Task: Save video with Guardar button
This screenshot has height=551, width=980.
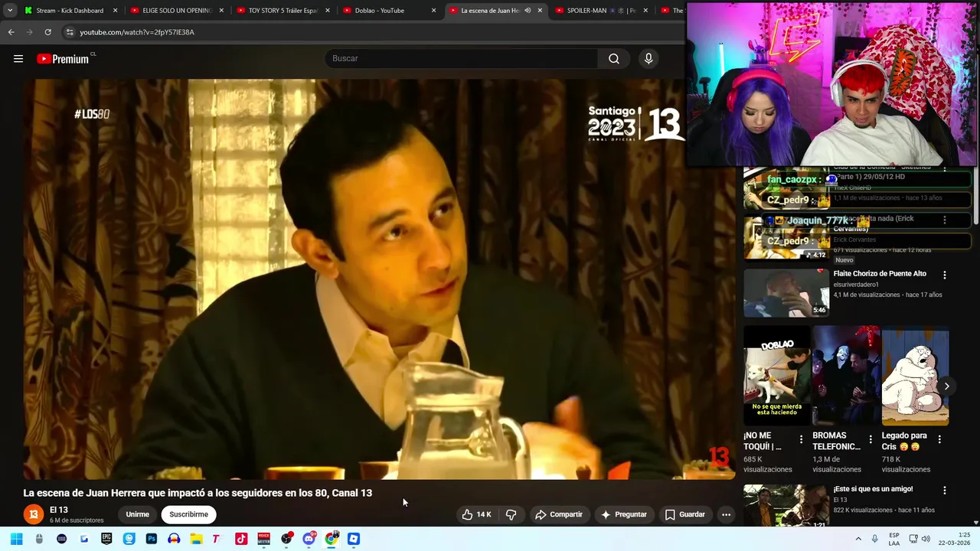Action: click(685, 514)
